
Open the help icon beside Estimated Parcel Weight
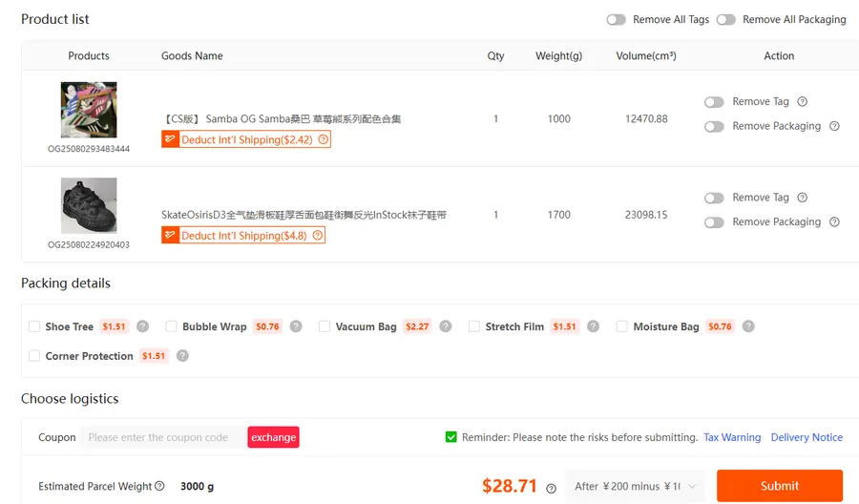click(x=159, y=486)
